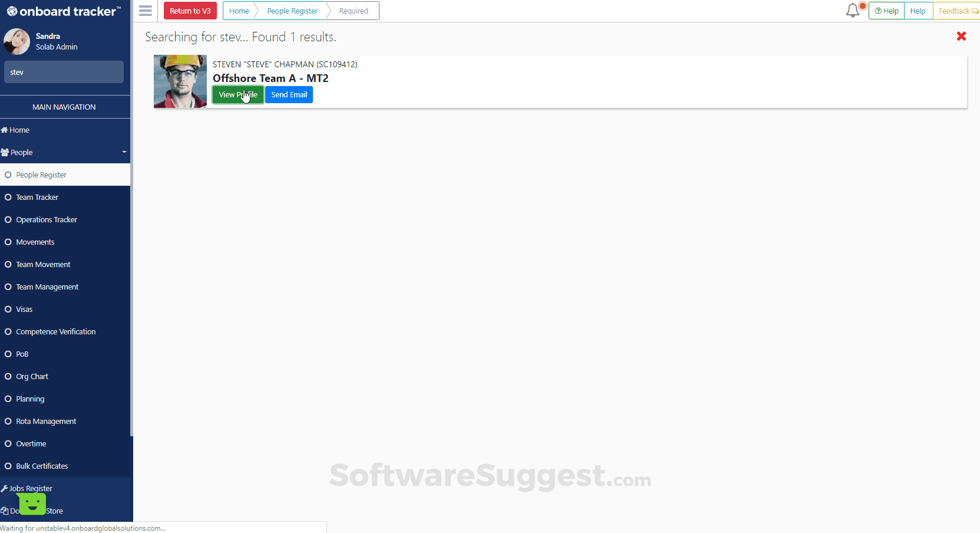Go to Home breadcrumb
The image size is (980, 533).
(x=239, y=11)
